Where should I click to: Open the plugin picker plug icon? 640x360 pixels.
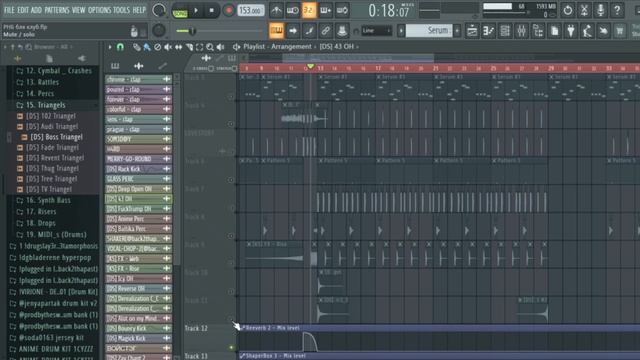pos(571,31)
